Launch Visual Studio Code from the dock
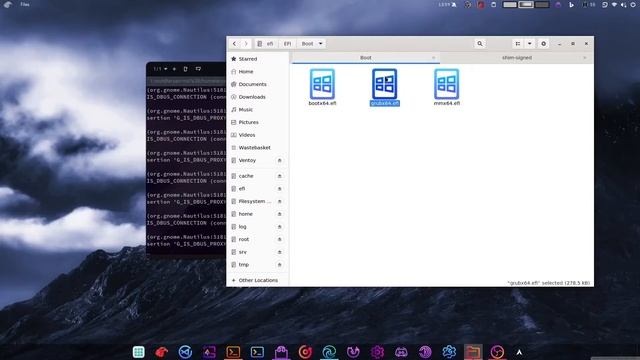The width and height of the screenshot is (640, 360). [185, 351]
